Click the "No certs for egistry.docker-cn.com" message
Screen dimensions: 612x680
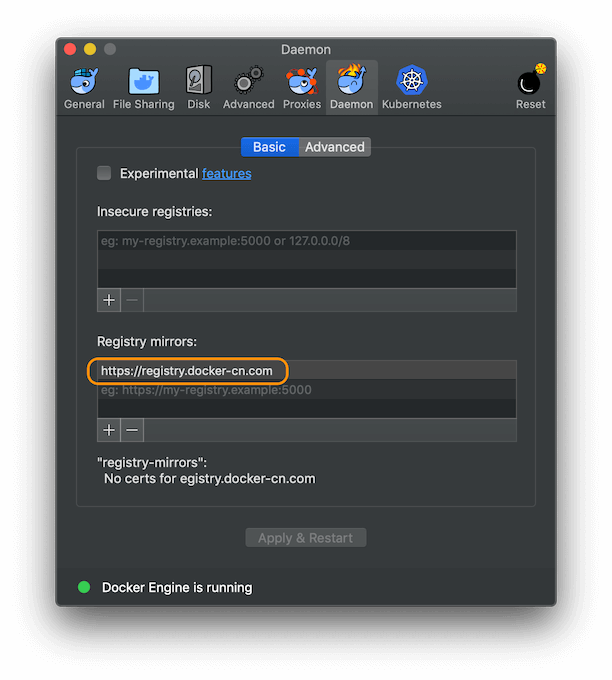click(x=209, y=479)
